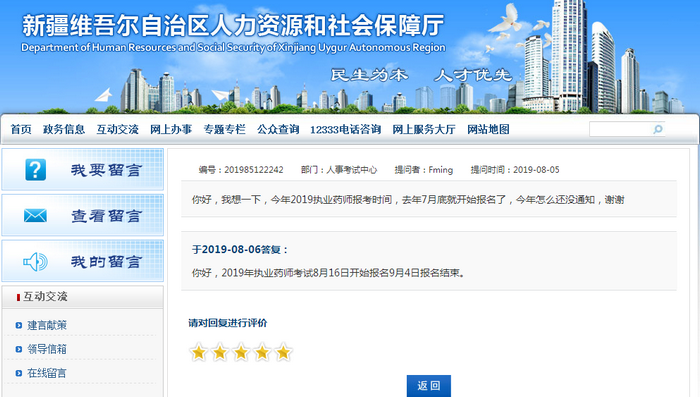
Task: Open the 公众查询 menu item
Action: 278,130
